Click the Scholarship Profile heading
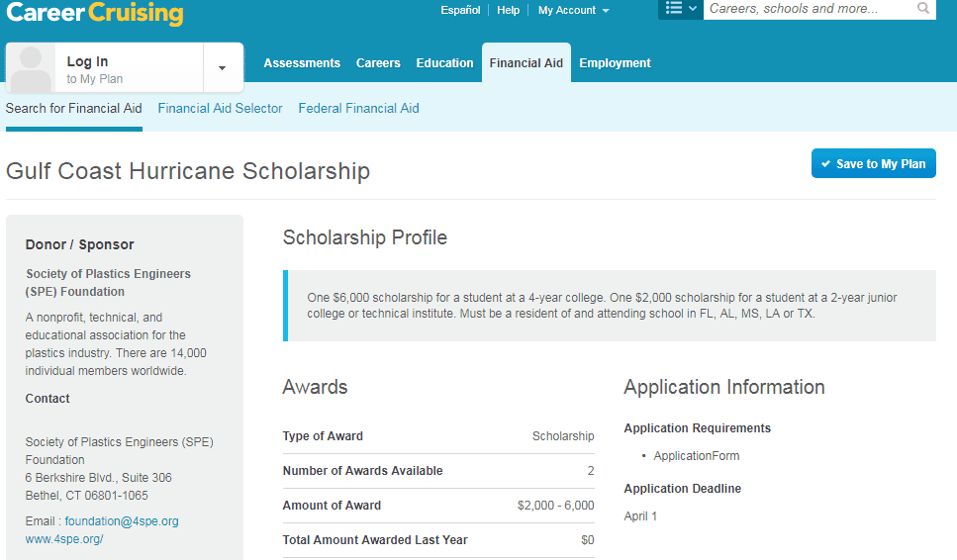The width and height of the screenshot is (957, 560). 365,237
